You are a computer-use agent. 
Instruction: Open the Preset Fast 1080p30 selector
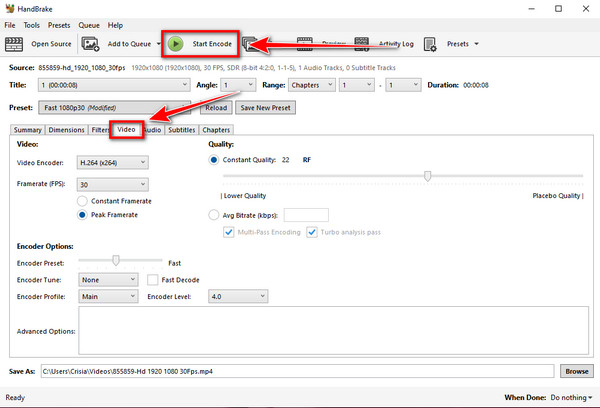click(x=114, y=108)
